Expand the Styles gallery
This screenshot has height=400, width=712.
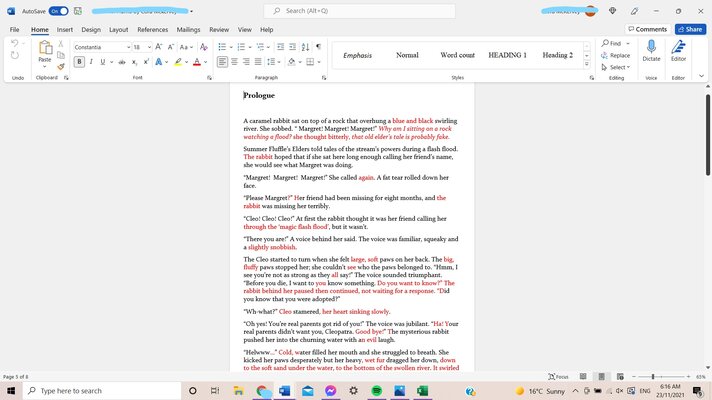click(587, 64)
